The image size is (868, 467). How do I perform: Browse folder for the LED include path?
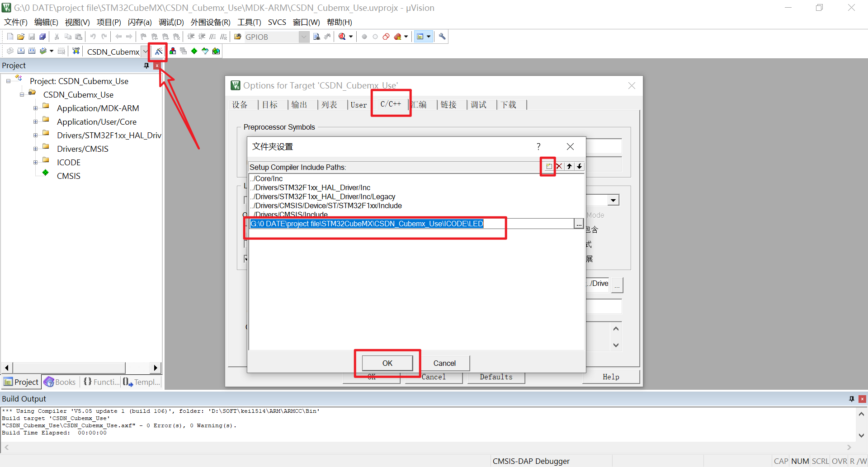click(x=579, y=224)
